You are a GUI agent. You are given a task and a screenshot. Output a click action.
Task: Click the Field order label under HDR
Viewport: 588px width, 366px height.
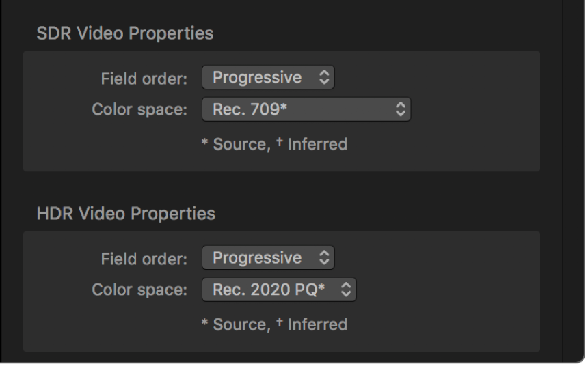coord(144,259)
